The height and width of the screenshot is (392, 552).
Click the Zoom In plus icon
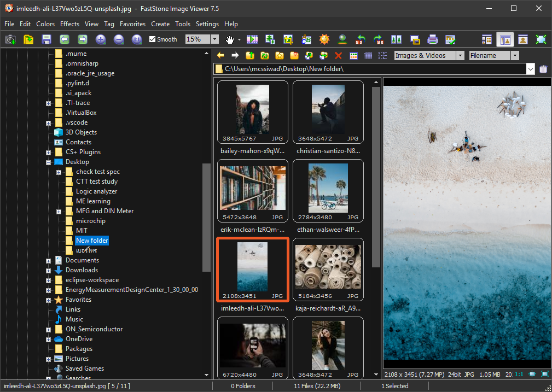[101, 39]
